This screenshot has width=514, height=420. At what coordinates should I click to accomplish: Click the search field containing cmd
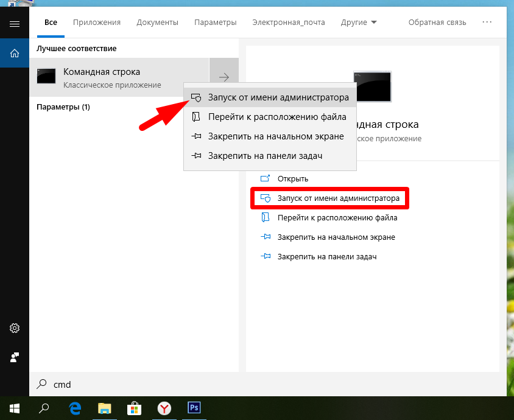pos(268,384)
